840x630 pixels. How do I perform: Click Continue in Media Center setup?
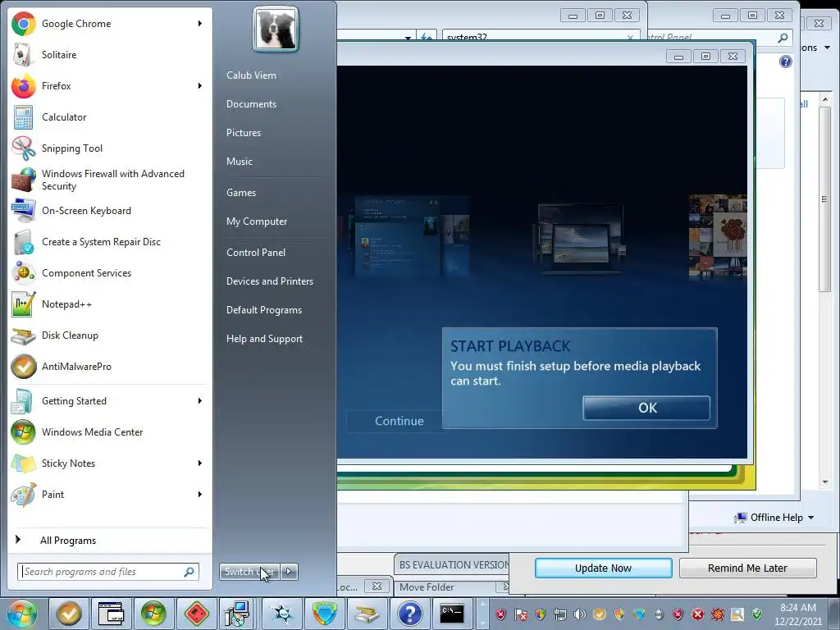pyautogui.click(x=399, y=421)
